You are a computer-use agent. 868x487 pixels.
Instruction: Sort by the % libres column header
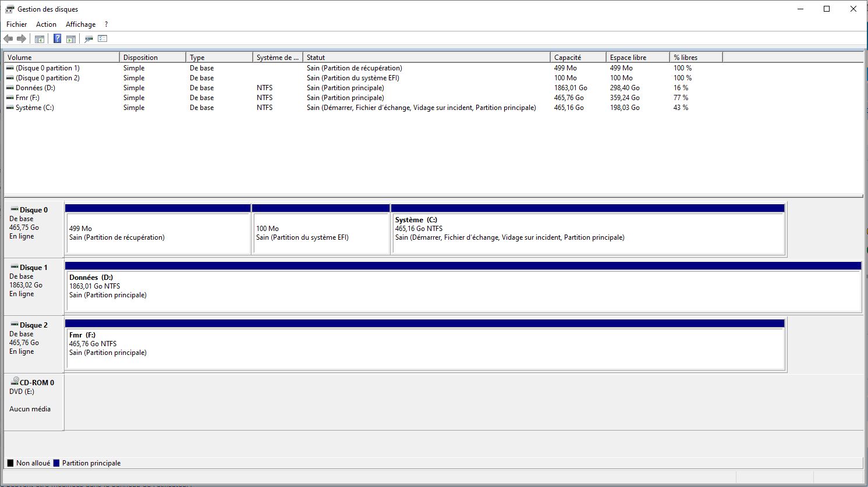[696, 58]
